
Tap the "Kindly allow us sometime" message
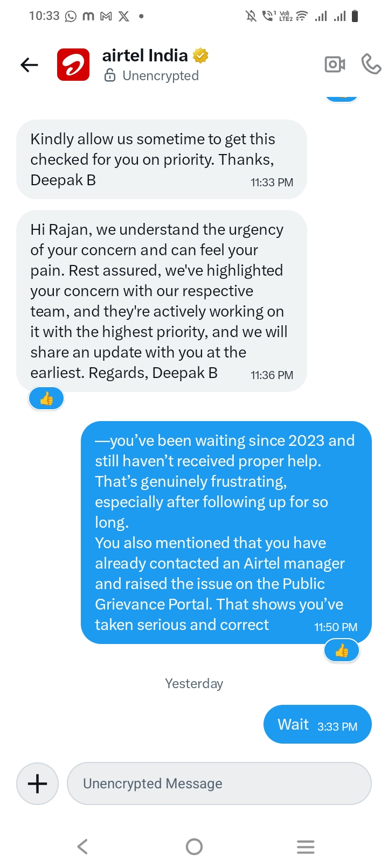coord(161,159)
